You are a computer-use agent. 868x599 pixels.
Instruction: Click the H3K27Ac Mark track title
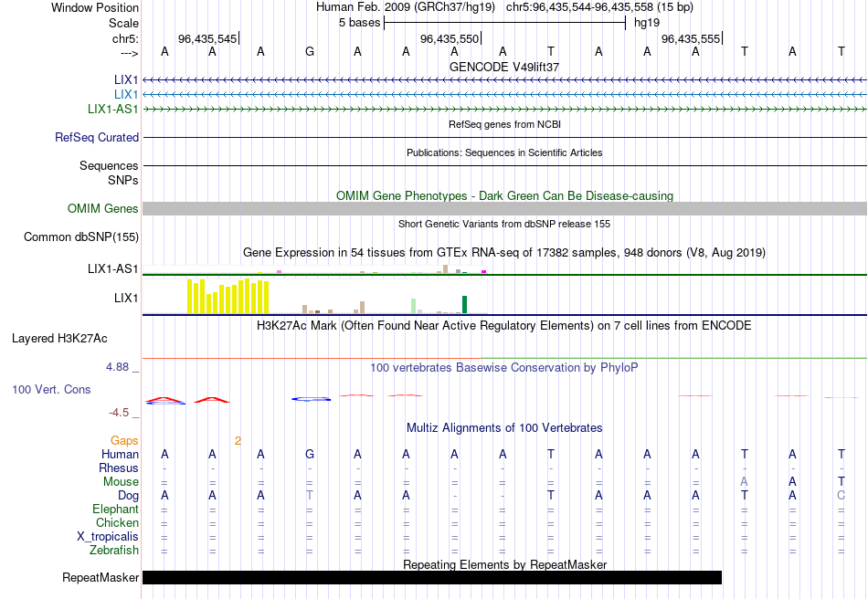pos(504,325)
